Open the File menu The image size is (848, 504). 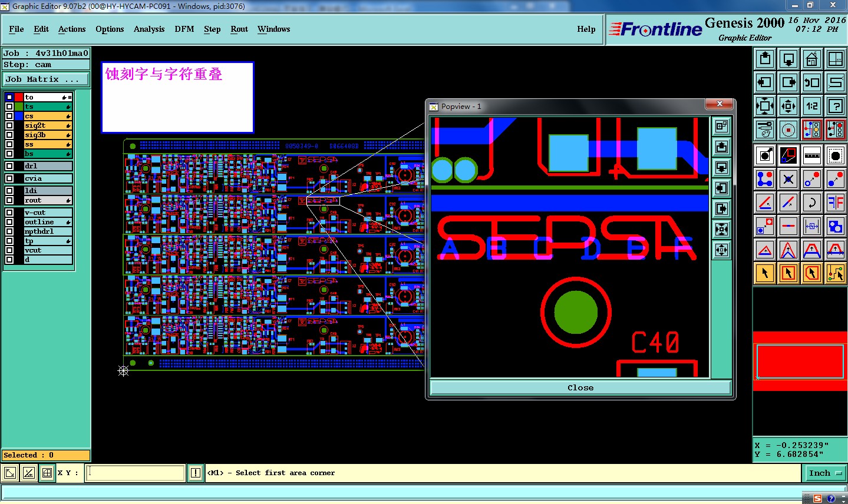coord(17,29)
